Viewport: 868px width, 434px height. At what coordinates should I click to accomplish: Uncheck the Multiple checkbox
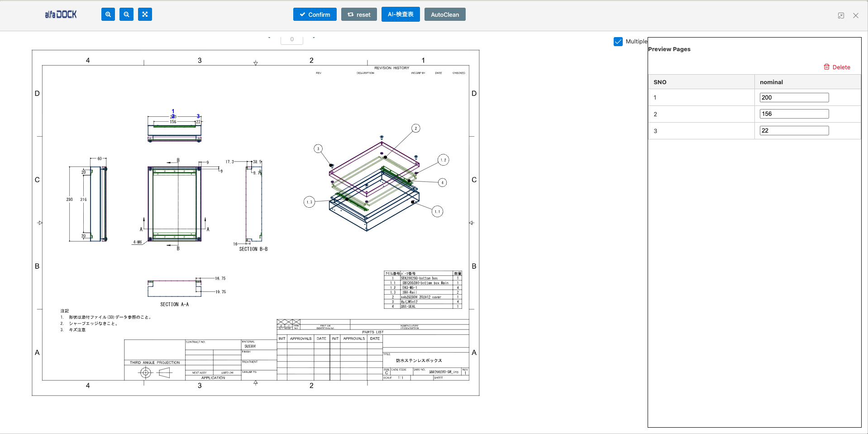click(x=618, y=42)
